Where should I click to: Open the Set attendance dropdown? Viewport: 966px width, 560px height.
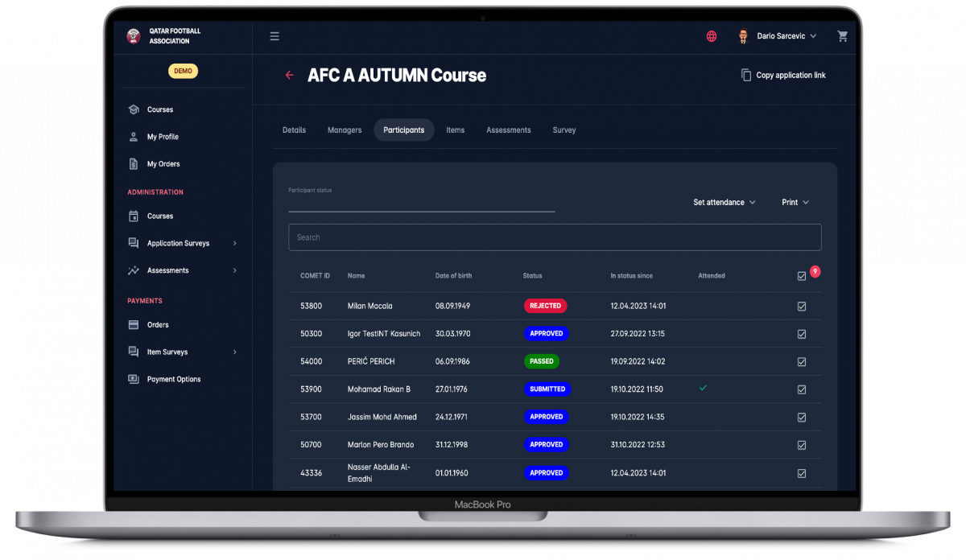723,202
